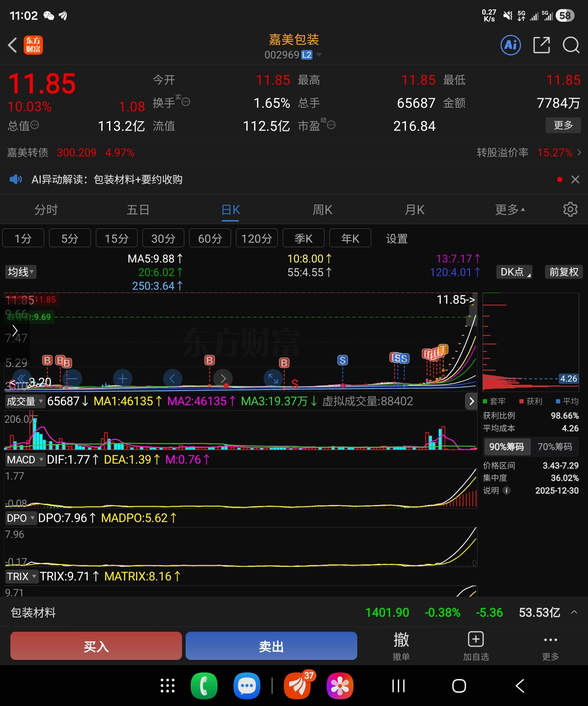This screenshot has height=706, width=588.
Task: Tap Android recent apps button
Action: click(398, 686)
